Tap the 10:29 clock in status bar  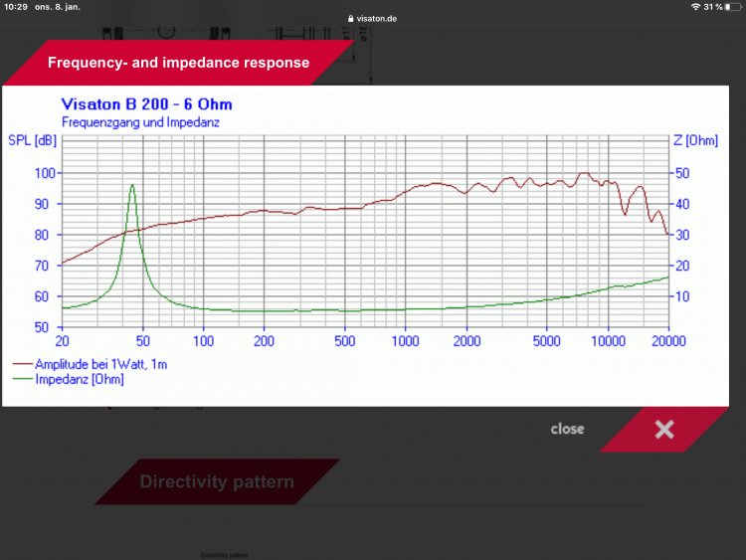(16, 7)
